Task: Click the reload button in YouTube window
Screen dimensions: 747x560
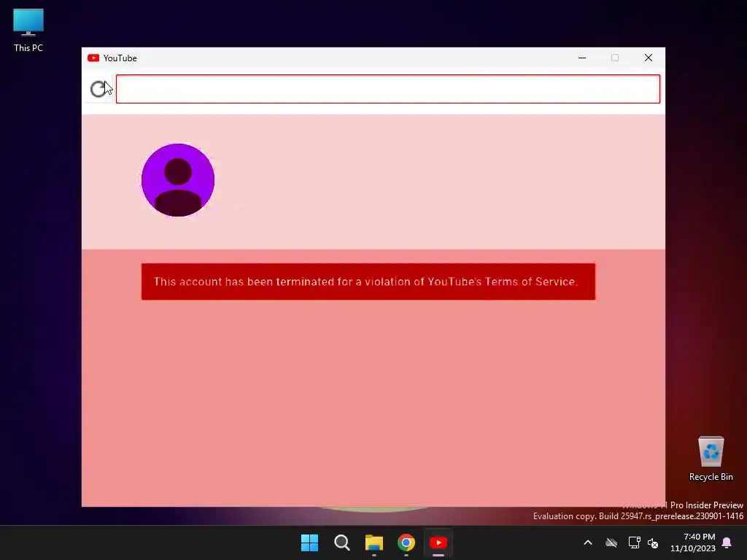Action: point(98,89)
